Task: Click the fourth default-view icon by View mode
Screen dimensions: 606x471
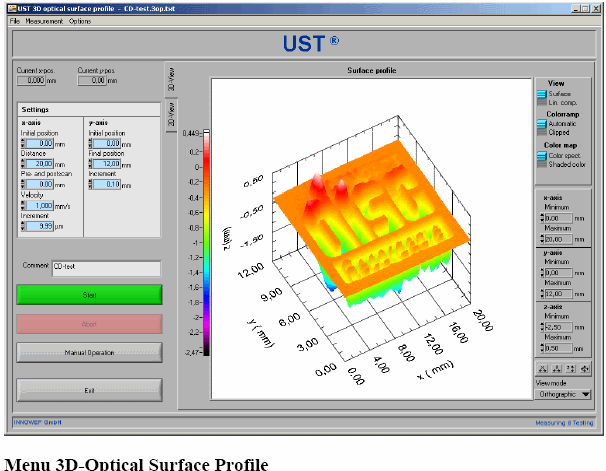Action: point(585,369)
